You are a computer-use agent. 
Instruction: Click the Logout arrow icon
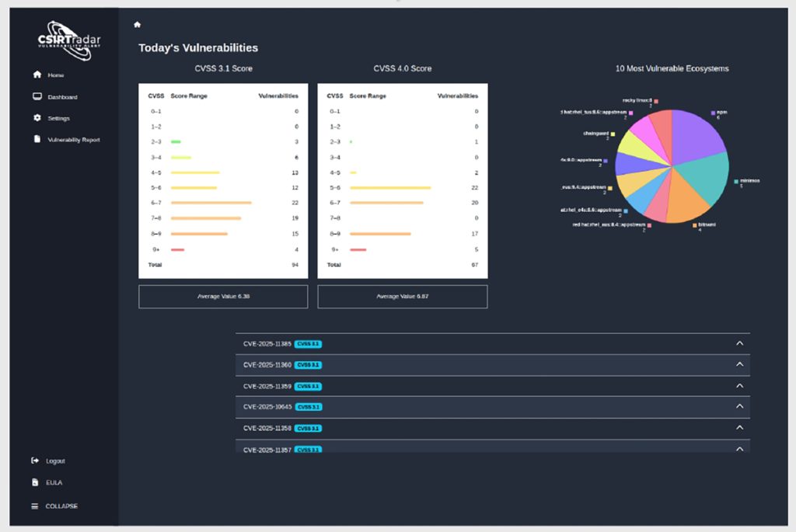35,461
